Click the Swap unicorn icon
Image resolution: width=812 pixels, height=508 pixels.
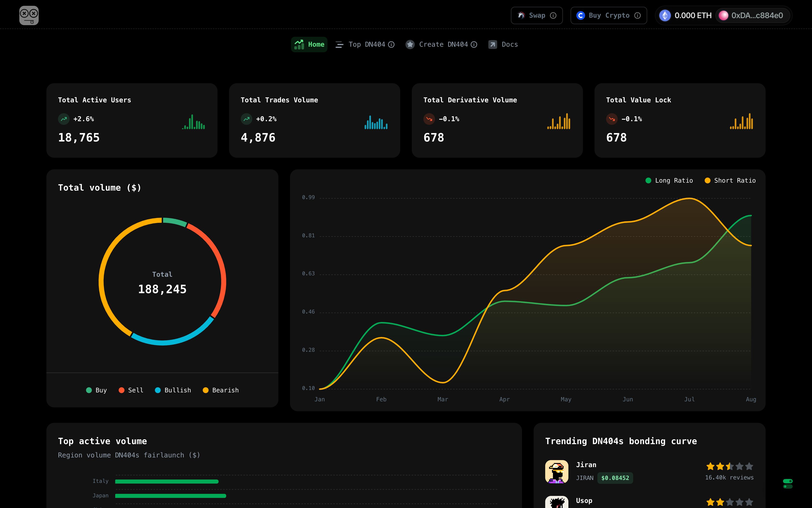click(521, 15)
